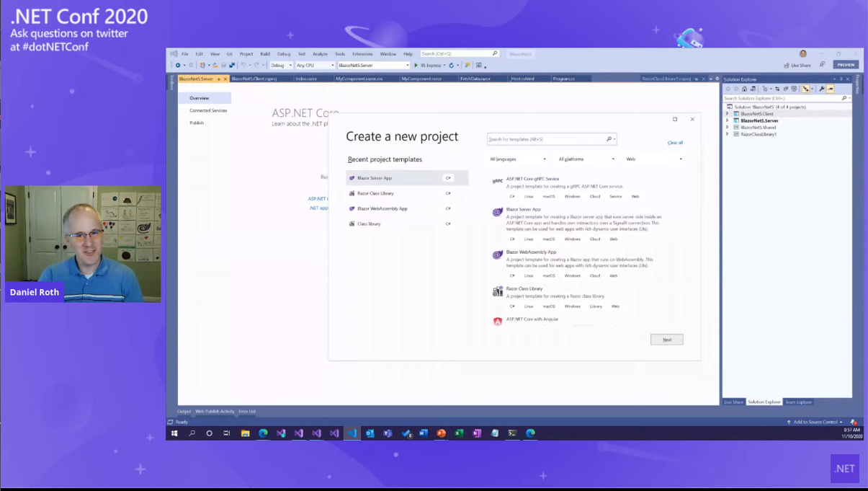Click the Windows Start button
868x491 pixels.
click(x=174, y=433)
